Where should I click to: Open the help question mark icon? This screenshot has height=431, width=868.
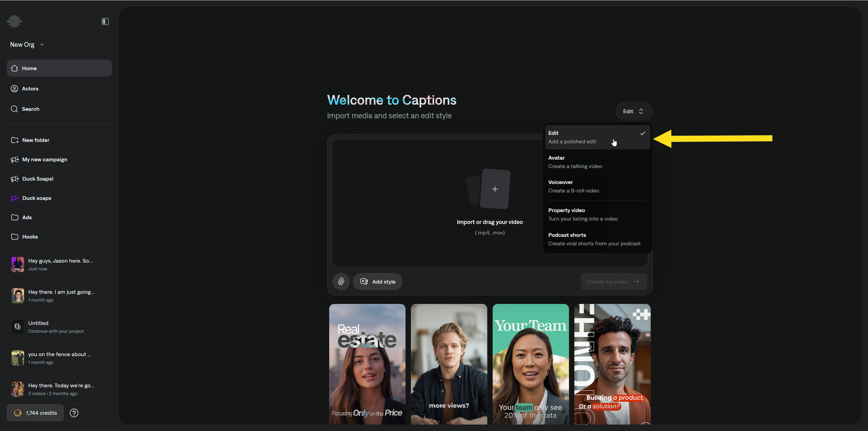pos(74,413)
